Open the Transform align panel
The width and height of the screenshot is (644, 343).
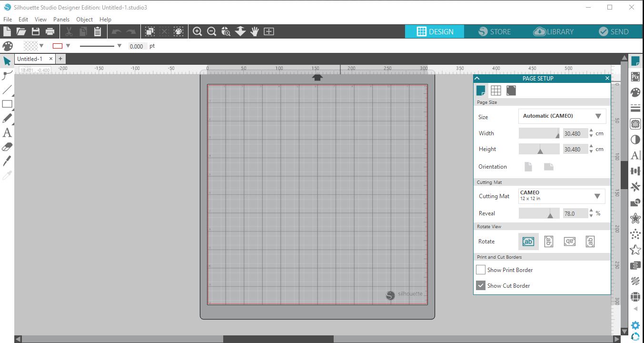tap(635, 171)
